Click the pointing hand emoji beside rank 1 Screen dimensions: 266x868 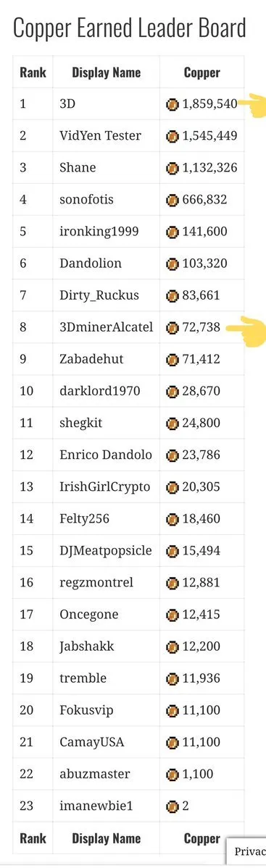tap(254, 104)
